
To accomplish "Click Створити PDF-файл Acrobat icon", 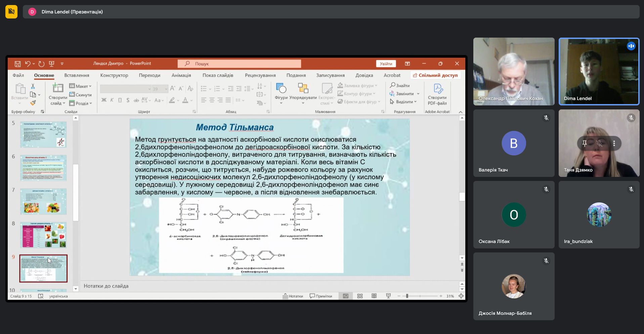I will click(x=438, y=89).
